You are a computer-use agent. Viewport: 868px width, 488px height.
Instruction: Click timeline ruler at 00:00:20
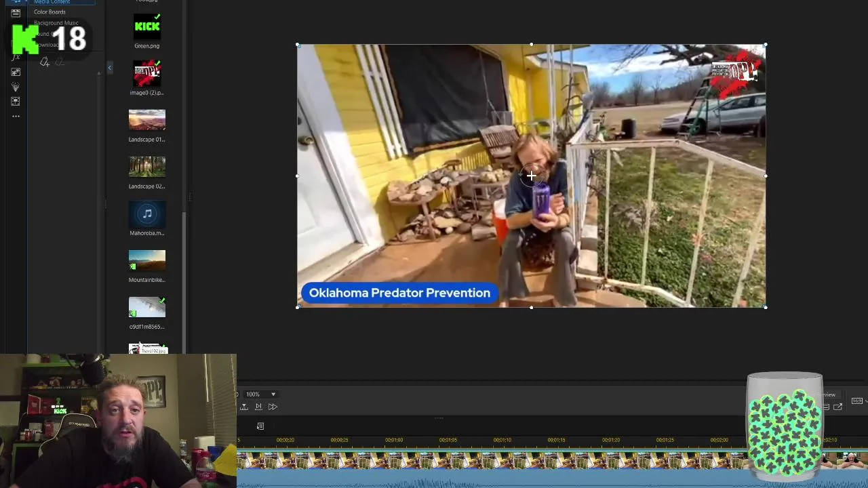click(x=285, y=440)
